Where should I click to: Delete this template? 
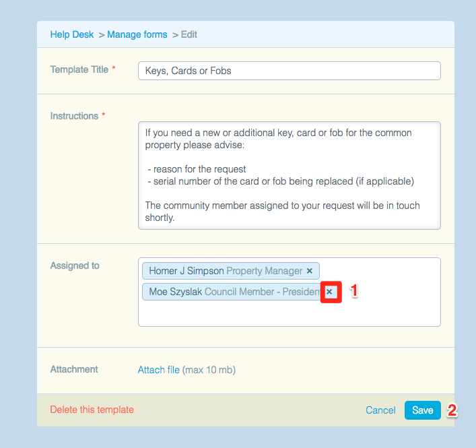coord(92,410)
